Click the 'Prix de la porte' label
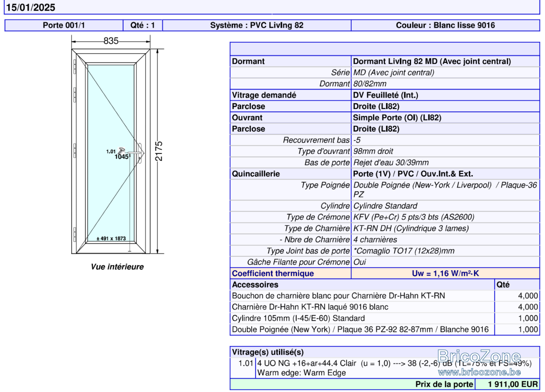The width and height of the screenshot is (545, 392). [x=443, y=384]
